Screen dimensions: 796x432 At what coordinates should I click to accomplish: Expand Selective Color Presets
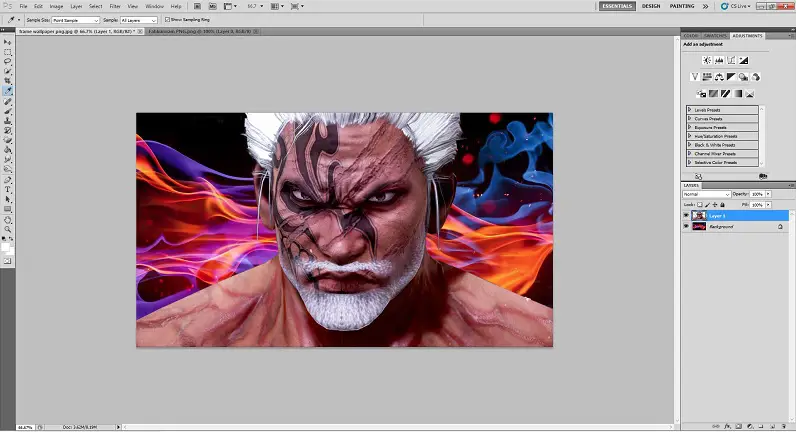[x=689, y=162]
